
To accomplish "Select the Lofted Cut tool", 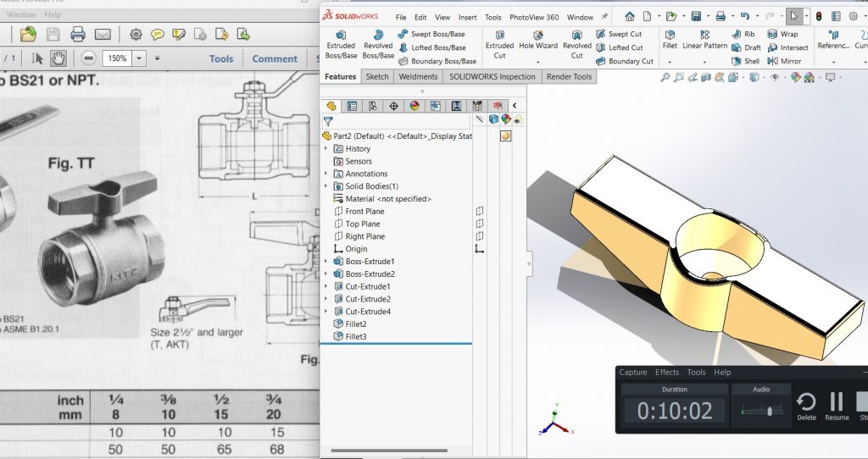I will (620, 47).
